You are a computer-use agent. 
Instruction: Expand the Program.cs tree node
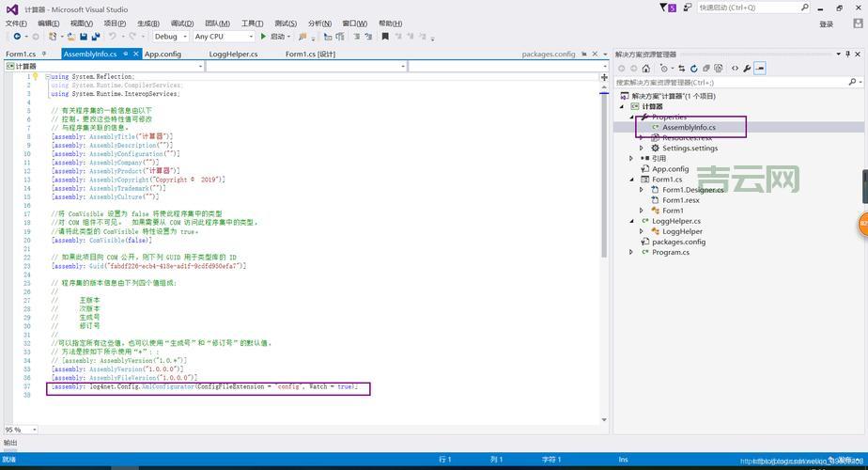click(x=632, y=252)
